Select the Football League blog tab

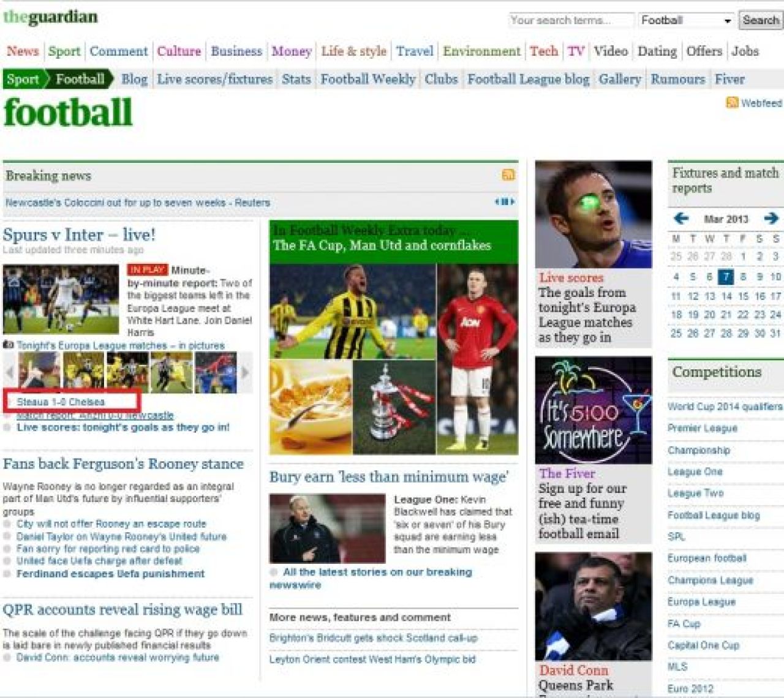[529, 79]
